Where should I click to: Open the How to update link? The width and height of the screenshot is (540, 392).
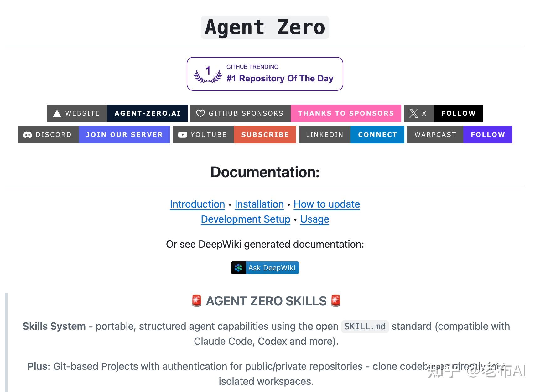[327, 204]
